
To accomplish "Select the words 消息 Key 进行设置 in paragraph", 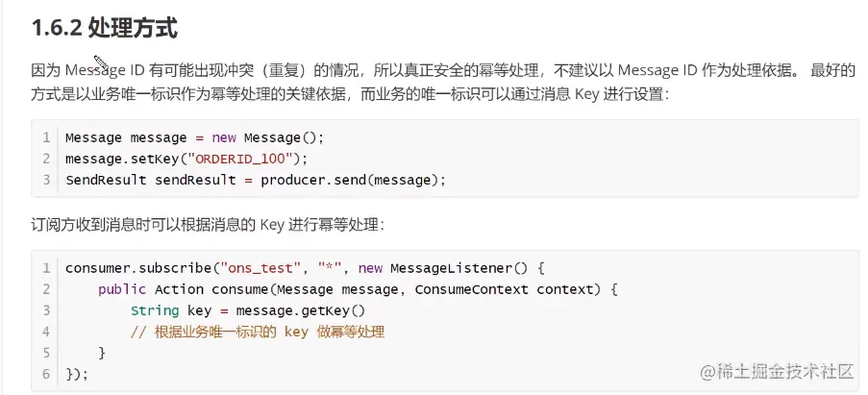I will [x=604, y=94].
